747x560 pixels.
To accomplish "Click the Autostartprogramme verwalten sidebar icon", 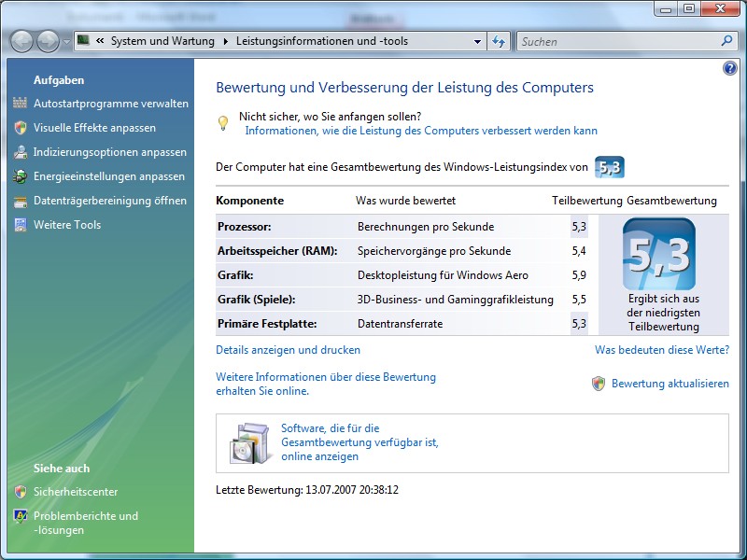I will coord(20,104).
